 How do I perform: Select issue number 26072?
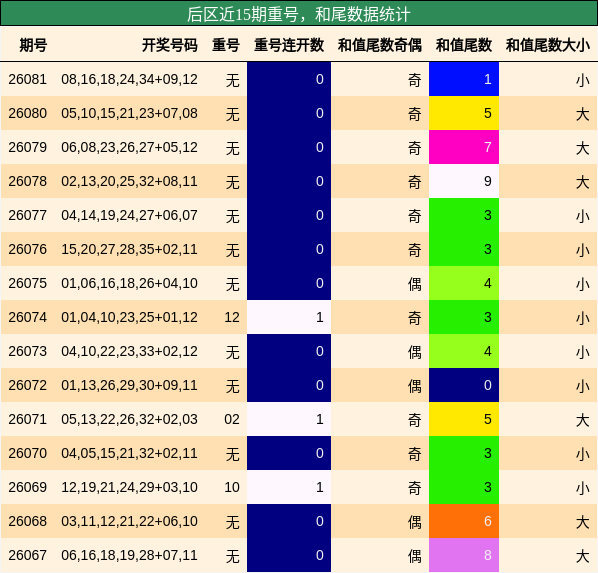[x=27, y=385]
